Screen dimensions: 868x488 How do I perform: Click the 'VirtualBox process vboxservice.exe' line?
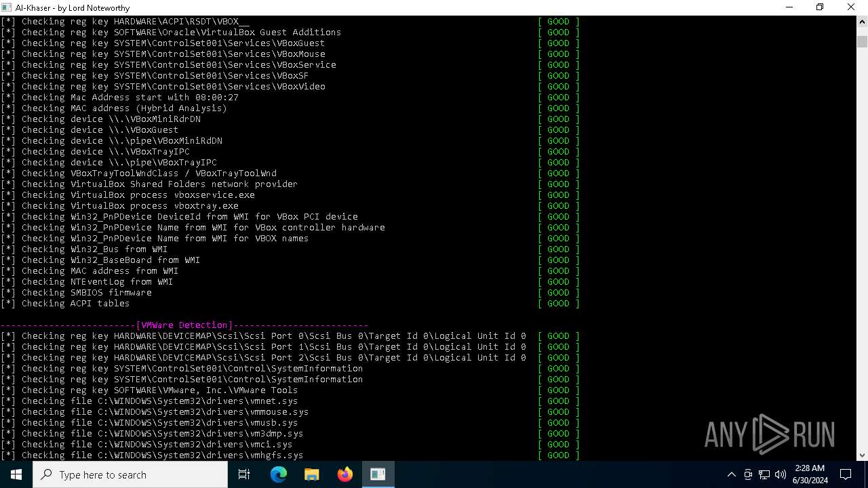tap(127, 195)
